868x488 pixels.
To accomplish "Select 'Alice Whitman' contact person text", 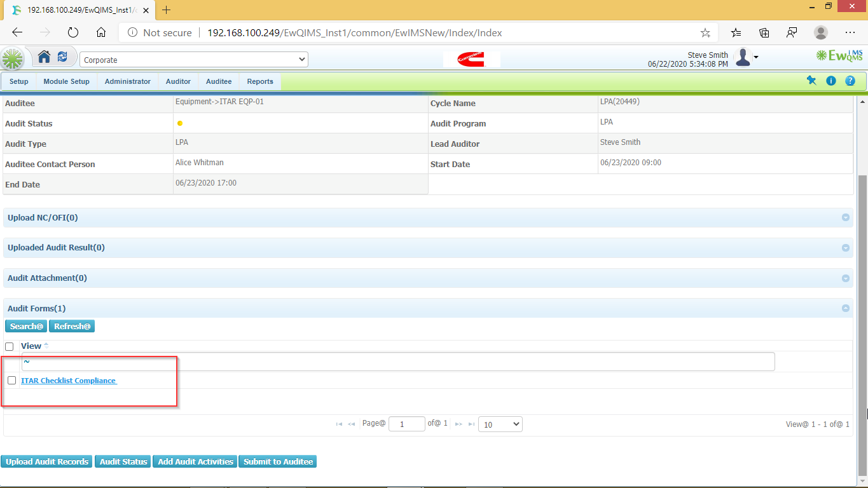I will (200, 163).
